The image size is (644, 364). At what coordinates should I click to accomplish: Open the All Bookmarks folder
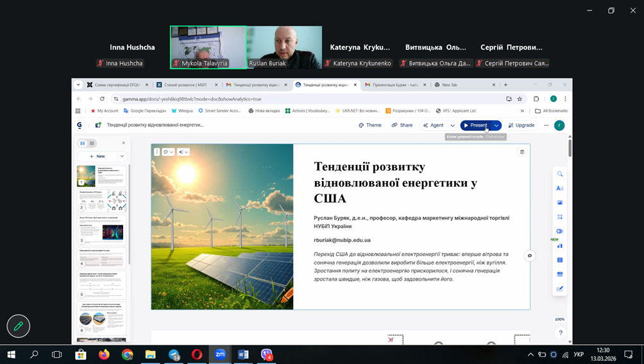coord(552,111)
